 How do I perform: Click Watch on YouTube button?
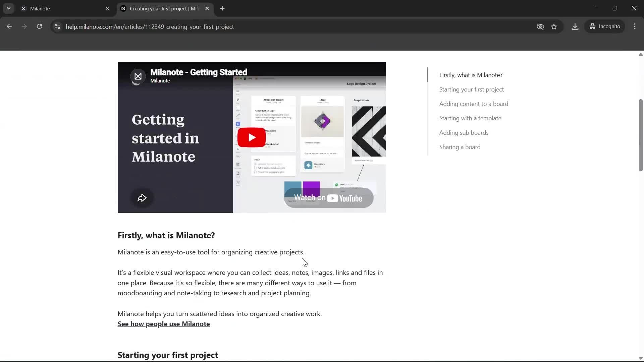point(328,198)
